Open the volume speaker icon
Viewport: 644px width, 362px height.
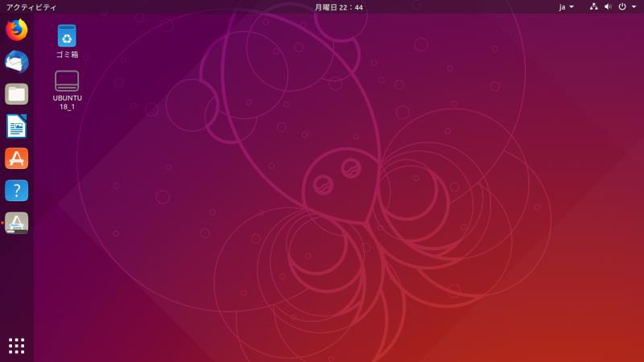click(x=608, y=6)
